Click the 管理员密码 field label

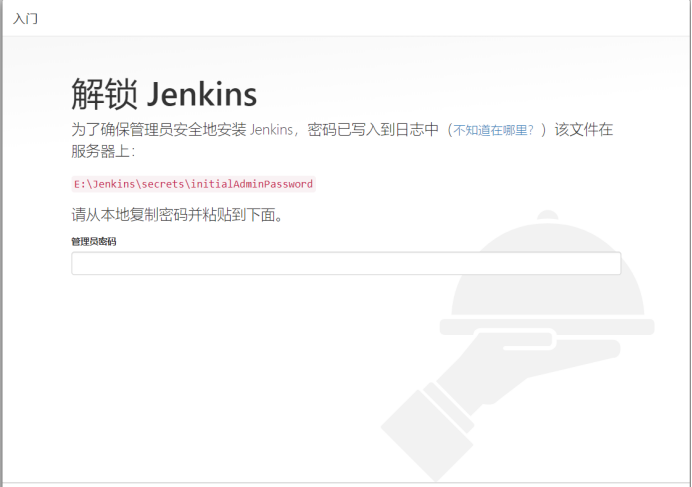94,242
